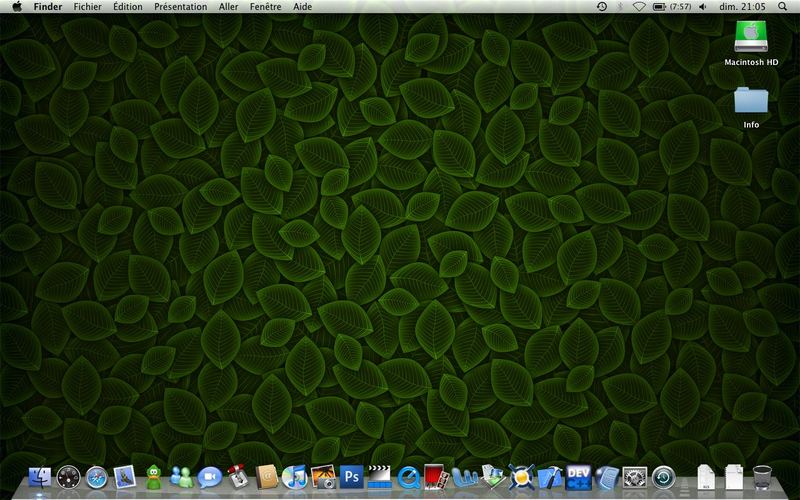800x500 pixels.
Task: Open the Adium green duck icon
Action: (x=153, y=477)
